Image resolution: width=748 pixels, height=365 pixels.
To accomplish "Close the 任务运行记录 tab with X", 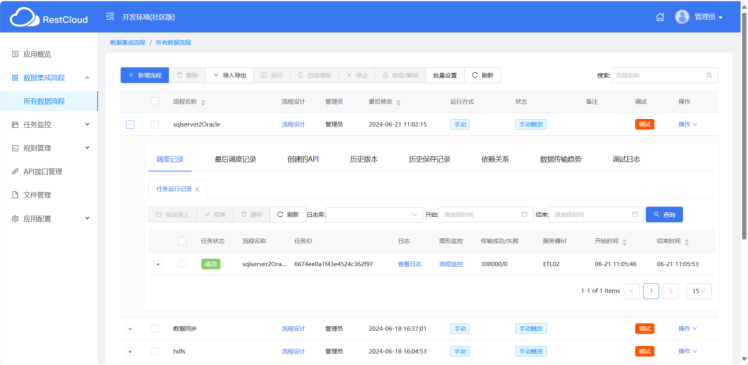I will [x=197, y=189].
